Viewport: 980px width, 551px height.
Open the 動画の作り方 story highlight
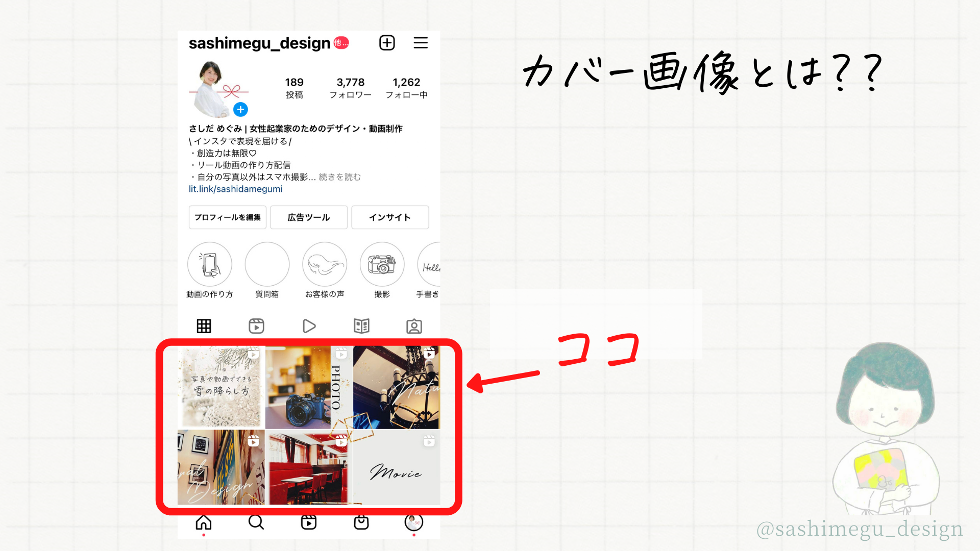210,265
